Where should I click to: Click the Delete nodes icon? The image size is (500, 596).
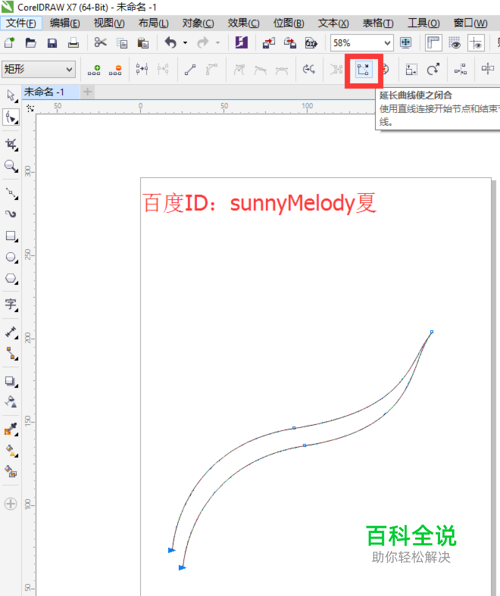115,70
